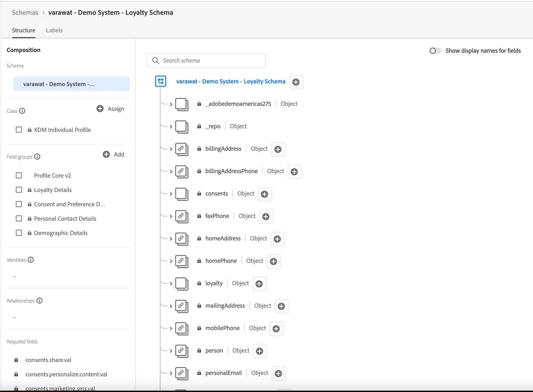Click the plus icon beside person field
533x392 pixels.
click(260, 351)
